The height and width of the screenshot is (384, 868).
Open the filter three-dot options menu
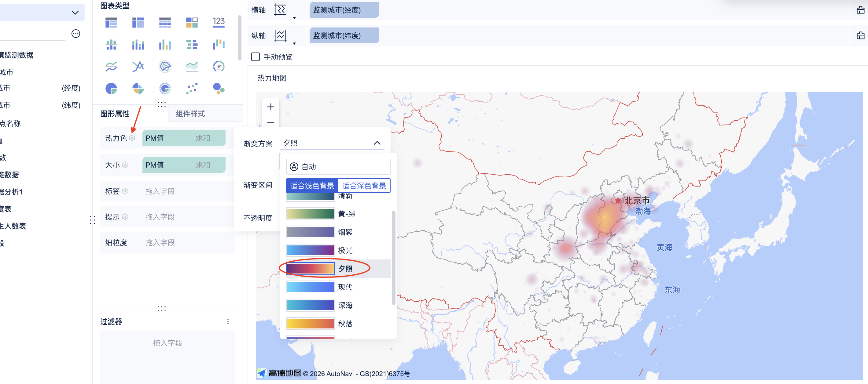(228, 321)
